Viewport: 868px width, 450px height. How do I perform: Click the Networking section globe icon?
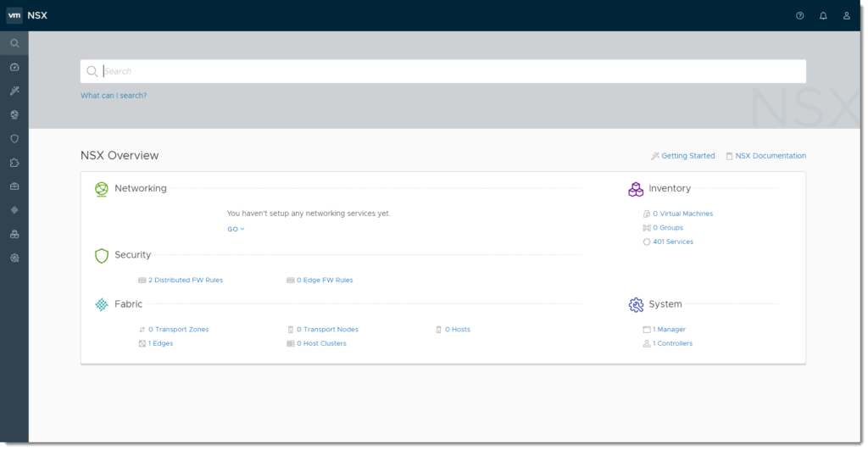[102, 189]
